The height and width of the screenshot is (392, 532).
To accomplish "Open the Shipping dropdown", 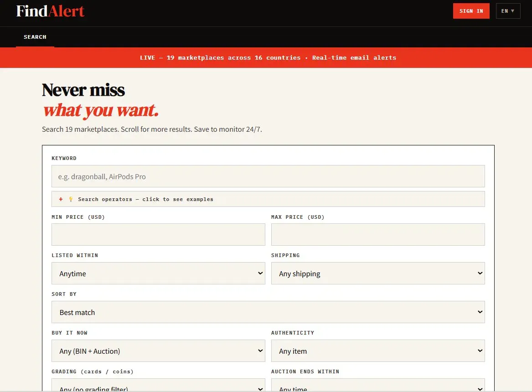I will tap(378, 273).
